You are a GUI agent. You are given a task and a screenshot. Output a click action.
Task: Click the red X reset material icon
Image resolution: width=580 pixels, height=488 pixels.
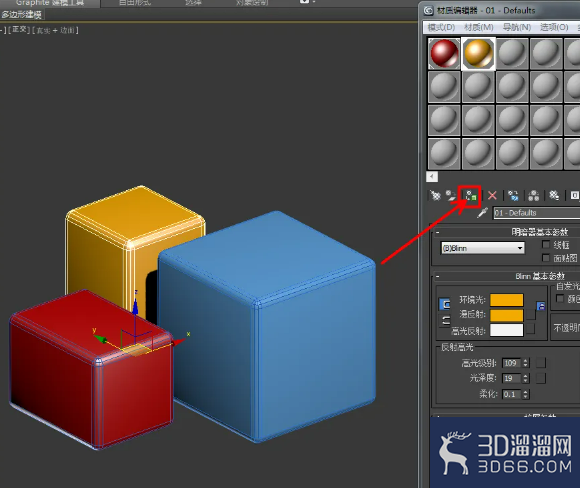492,195
